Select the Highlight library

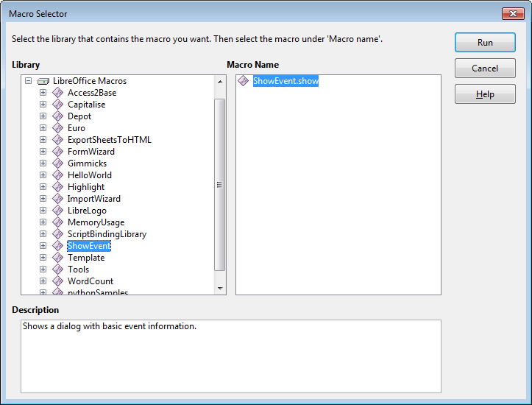click(x=86, y=187)
